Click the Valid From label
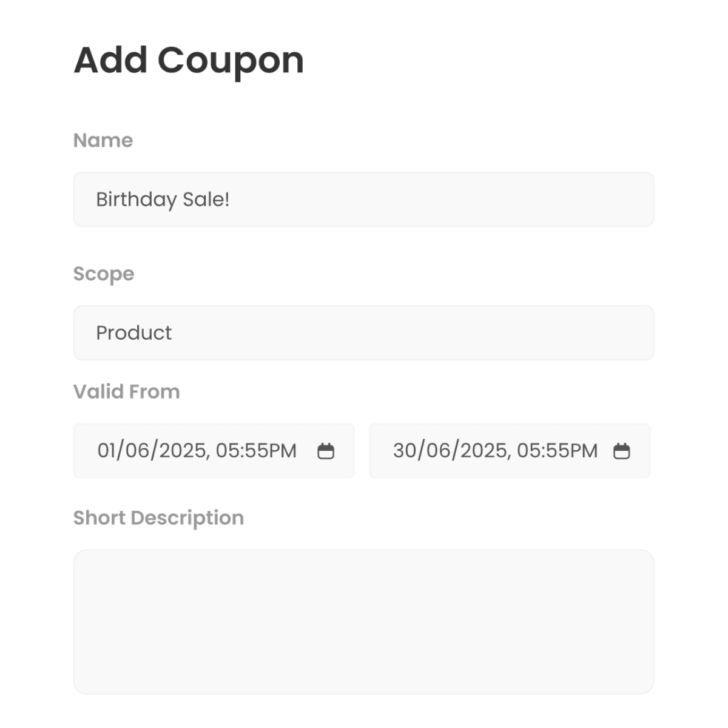 coord(127,392)
